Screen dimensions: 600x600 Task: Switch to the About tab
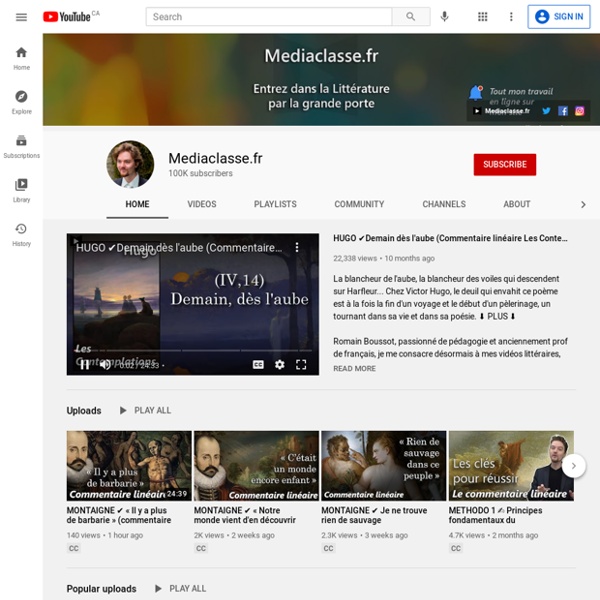click(x=517, y=204)
